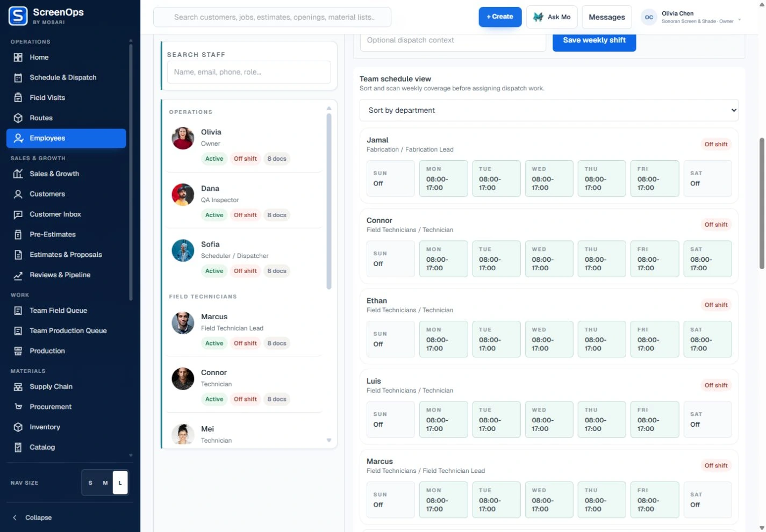Click the Team Field Queue icon

pyautogui.click(x=18, y=311)
